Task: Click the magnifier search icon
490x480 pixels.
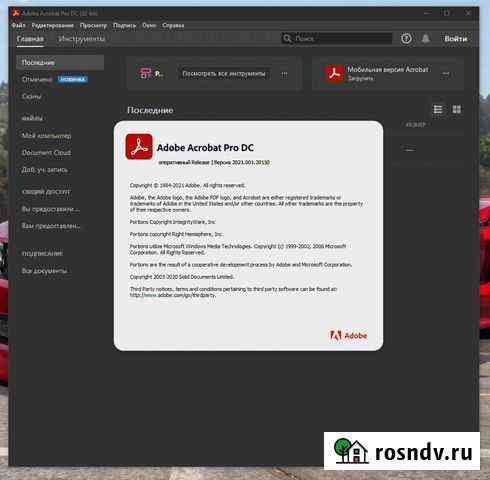Action: [x=287, y=39]
